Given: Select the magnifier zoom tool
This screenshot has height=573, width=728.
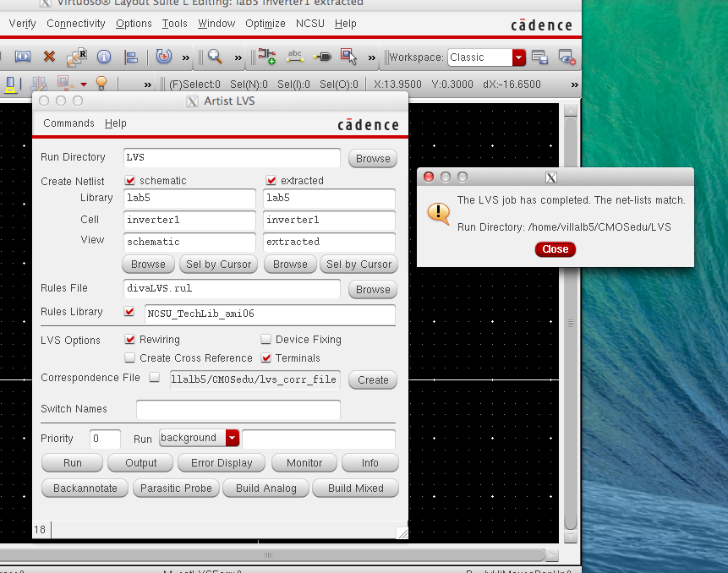Looking at the screenshot, I should click(215, 57).
